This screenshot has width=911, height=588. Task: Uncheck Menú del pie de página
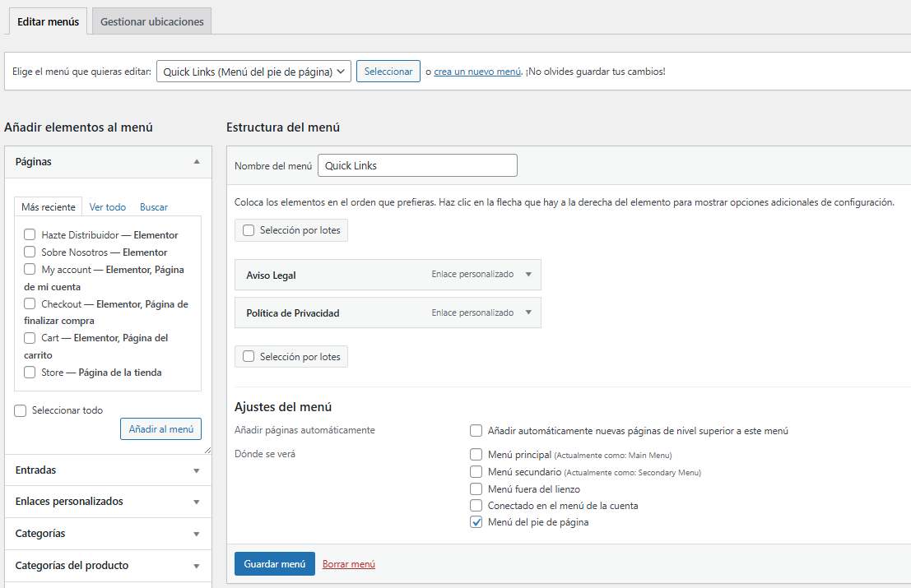point(476,522)
